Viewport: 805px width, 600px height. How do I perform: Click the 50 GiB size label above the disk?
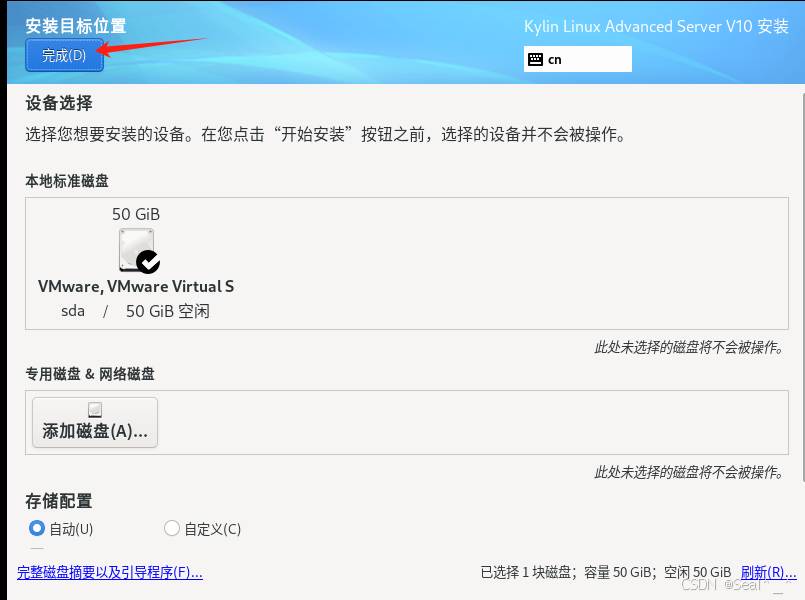click(x=136, y=214)
